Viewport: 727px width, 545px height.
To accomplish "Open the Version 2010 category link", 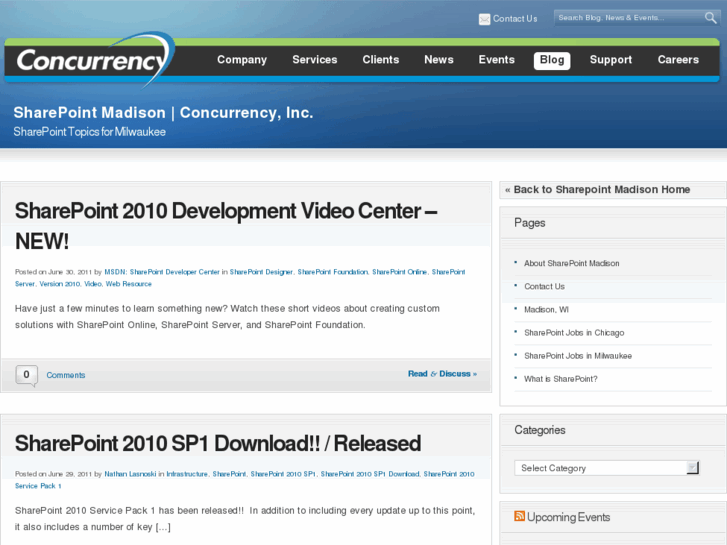I will point(59,284).
